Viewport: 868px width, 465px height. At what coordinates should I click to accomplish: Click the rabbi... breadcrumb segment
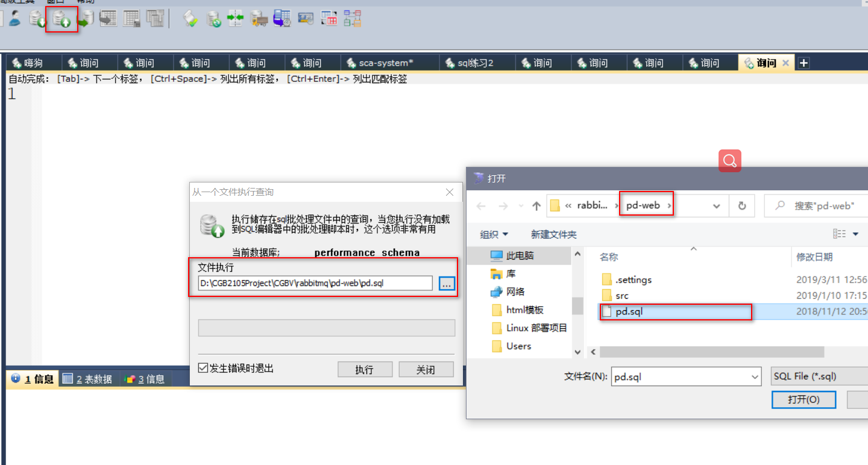point(593,205)
